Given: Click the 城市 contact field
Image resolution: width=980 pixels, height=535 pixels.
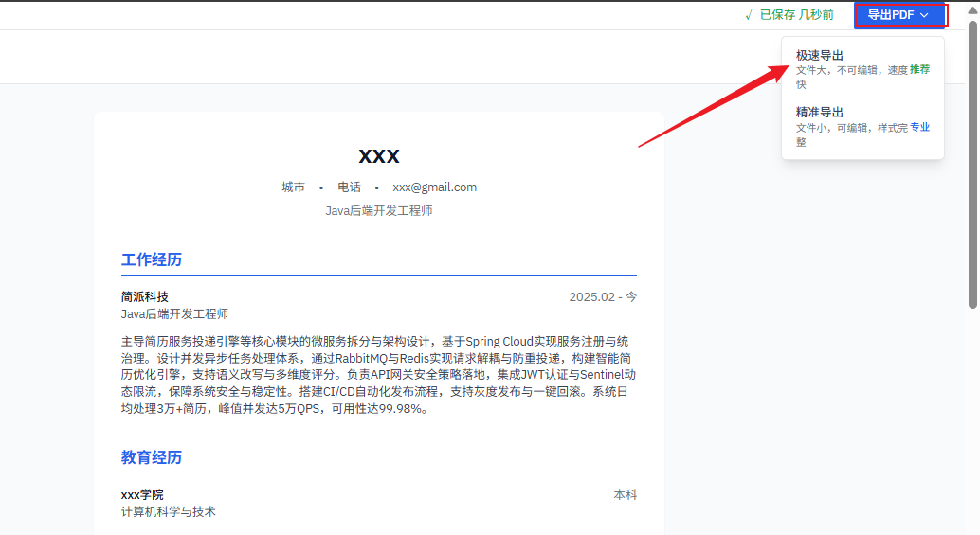Looking at the screenshot, I should 293,187.
